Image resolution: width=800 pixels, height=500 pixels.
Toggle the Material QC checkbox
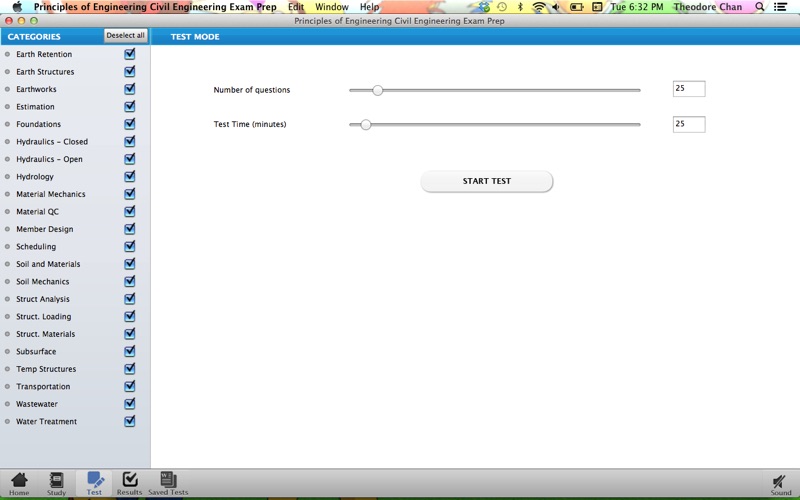[130, 211]
